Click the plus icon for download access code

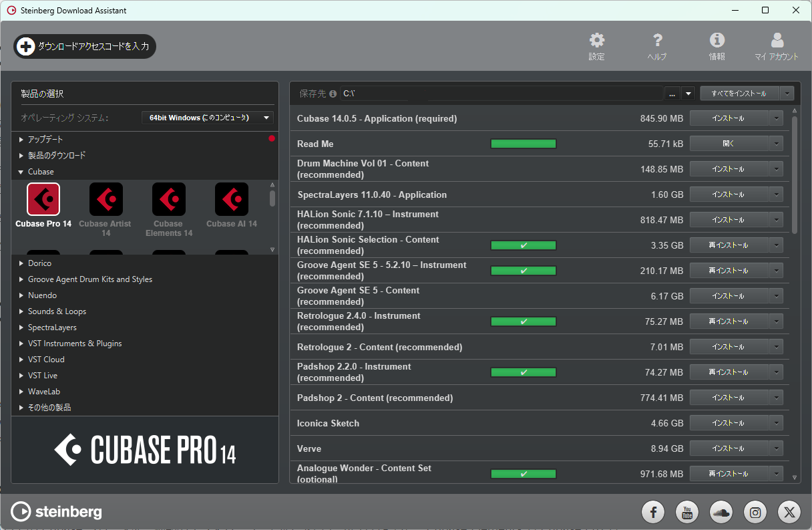[x=25, y=46]
